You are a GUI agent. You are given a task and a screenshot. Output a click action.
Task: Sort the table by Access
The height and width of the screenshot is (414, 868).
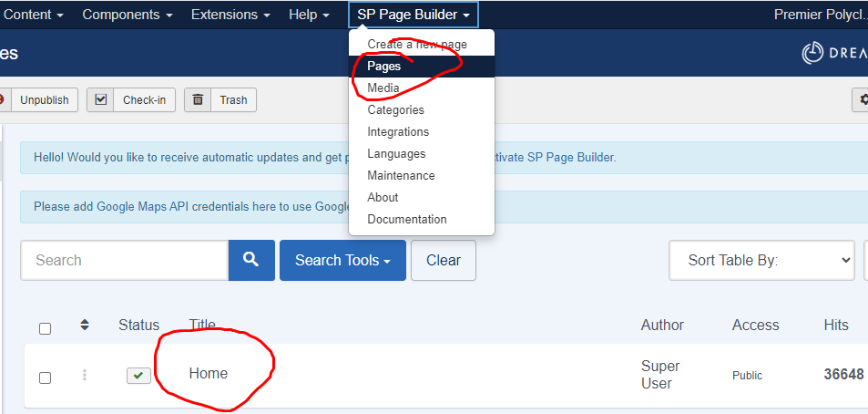coord(756,325)
